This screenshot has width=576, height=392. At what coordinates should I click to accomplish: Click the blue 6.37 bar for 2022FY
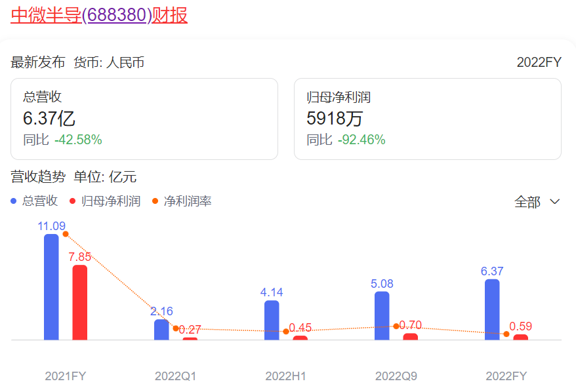[x=492, y=309]
